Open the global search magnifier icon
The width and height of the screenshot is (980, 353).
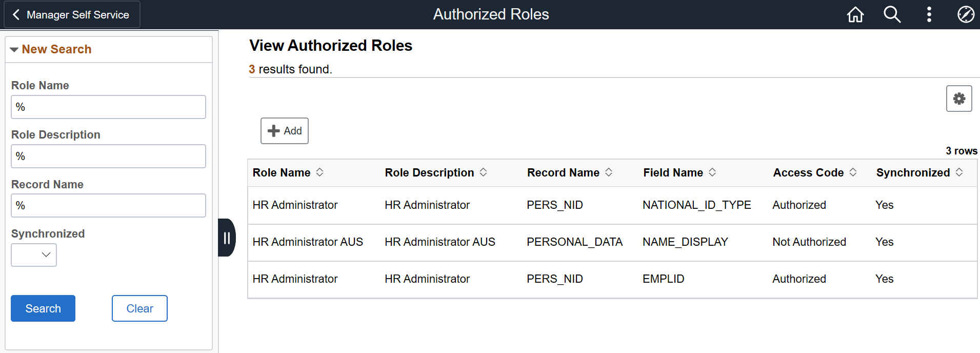[x=892, y=14]
